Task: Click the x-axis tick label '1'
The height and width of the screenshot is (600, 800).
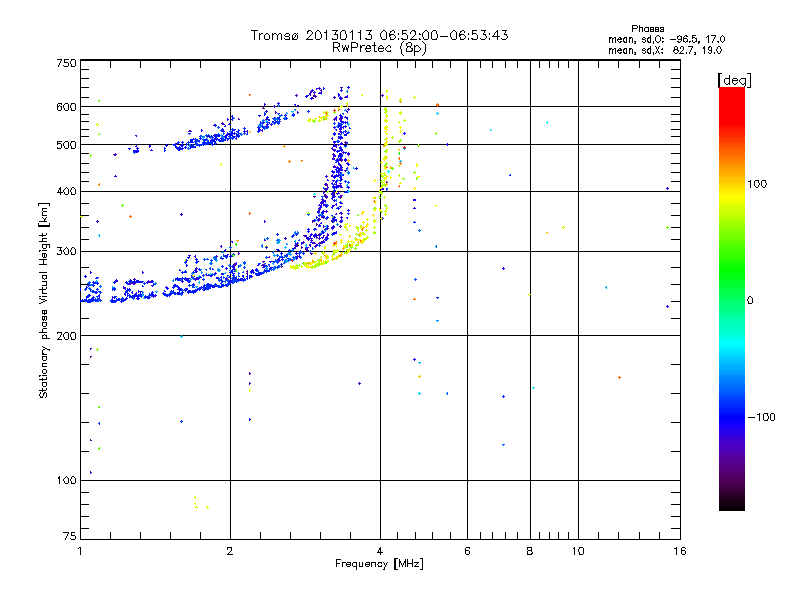Action: [80, 551]
